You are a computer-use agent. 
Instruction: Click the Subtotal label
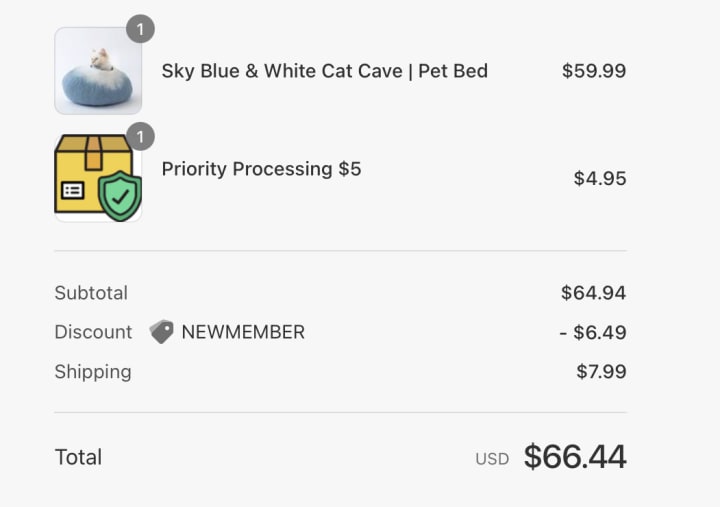[x=91, y=293]
